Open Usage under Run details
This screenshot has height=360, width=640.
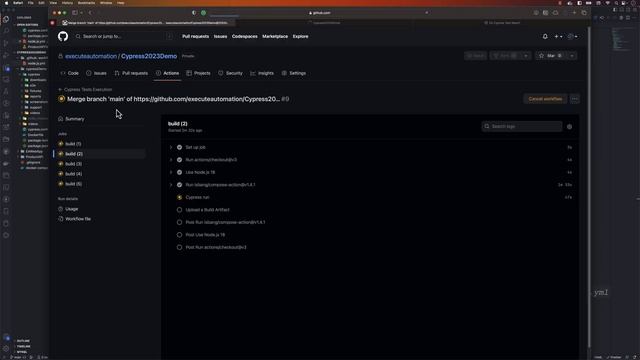tap(68, 209)
